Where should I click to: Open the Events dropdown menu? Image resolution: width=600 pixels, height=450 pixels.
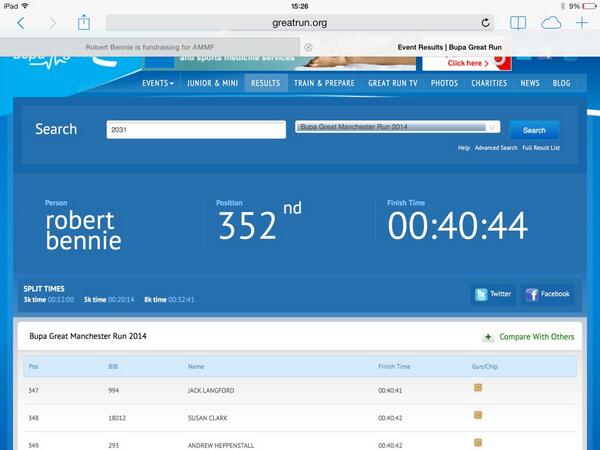click(x=158, y=83)
